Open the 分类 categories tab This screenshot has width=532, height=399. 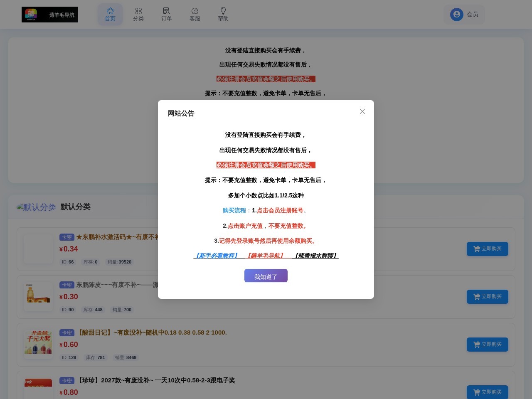138,14
